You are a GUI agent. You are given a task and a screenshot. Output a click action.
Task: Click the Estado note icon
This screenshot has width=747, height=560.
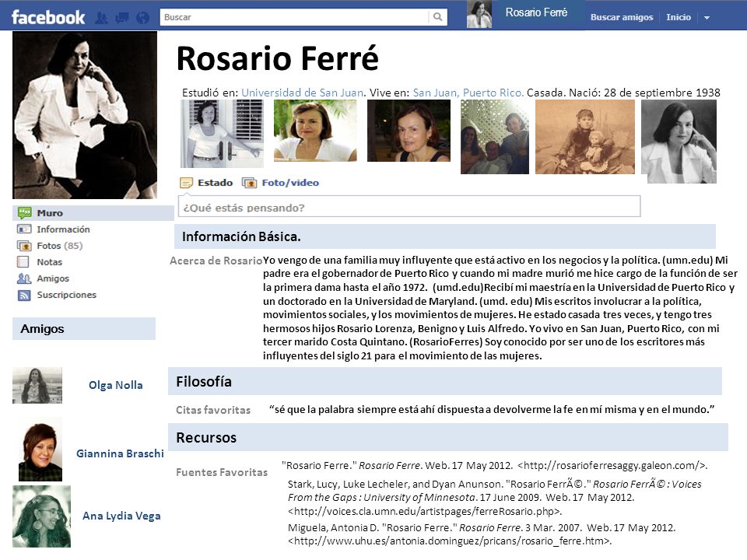[186, 183]
